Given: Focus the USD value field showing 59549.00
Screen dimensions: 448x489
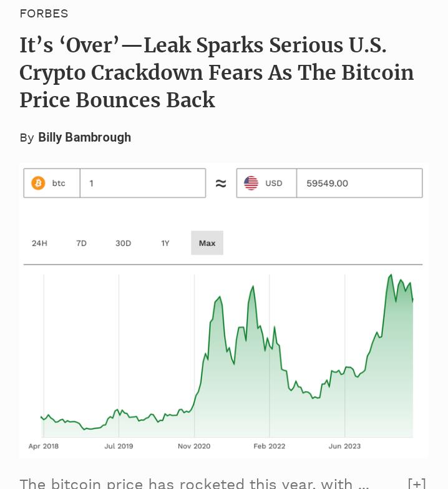Looking at the screenshot, I should pyautogui.click(x=359, y=183).
